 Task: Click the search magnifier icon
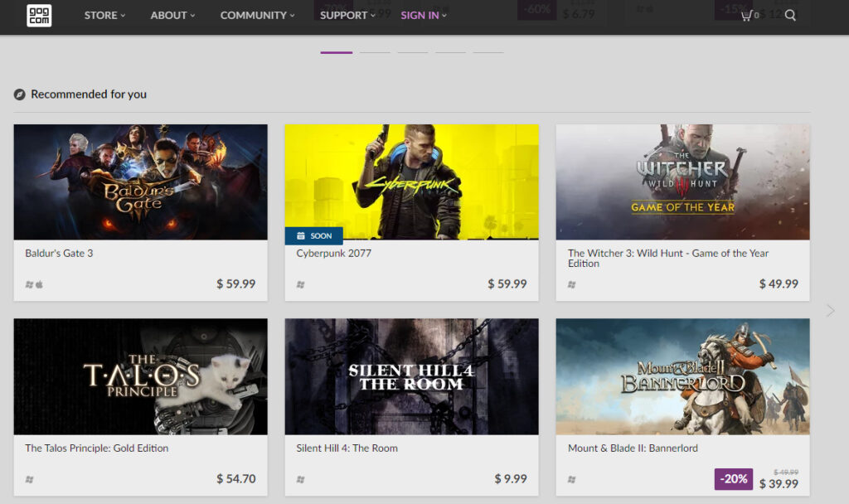click(x=790, y=15)
